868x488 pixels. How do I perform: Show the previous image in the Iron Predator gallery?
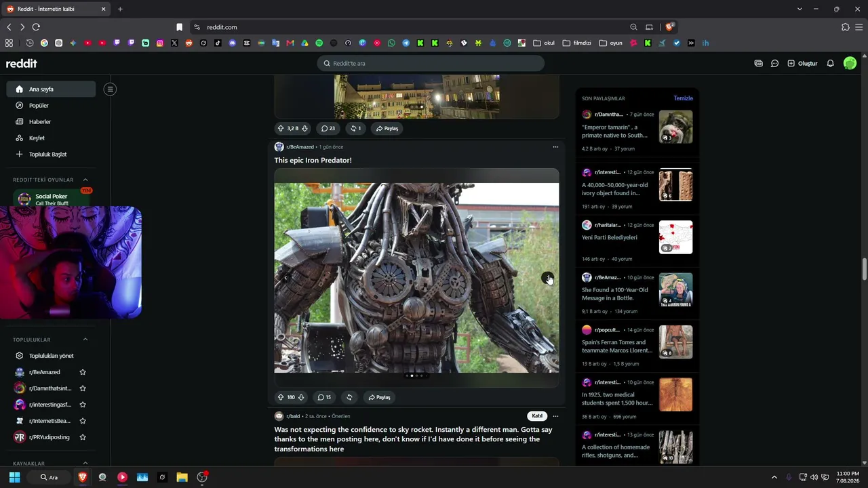point(285,277)
